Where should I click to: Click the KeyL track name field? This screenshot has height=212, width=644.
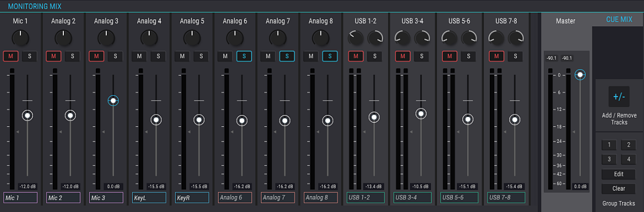pyautogui.click(x=149, y=198)
